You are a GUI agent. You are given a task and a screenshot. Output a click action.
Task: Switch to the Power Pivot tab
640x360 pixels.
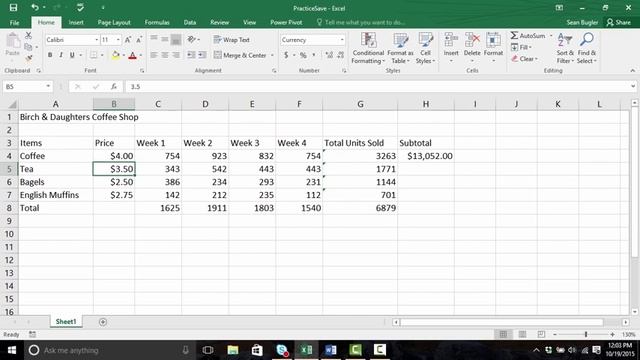[x=286, y=22]
